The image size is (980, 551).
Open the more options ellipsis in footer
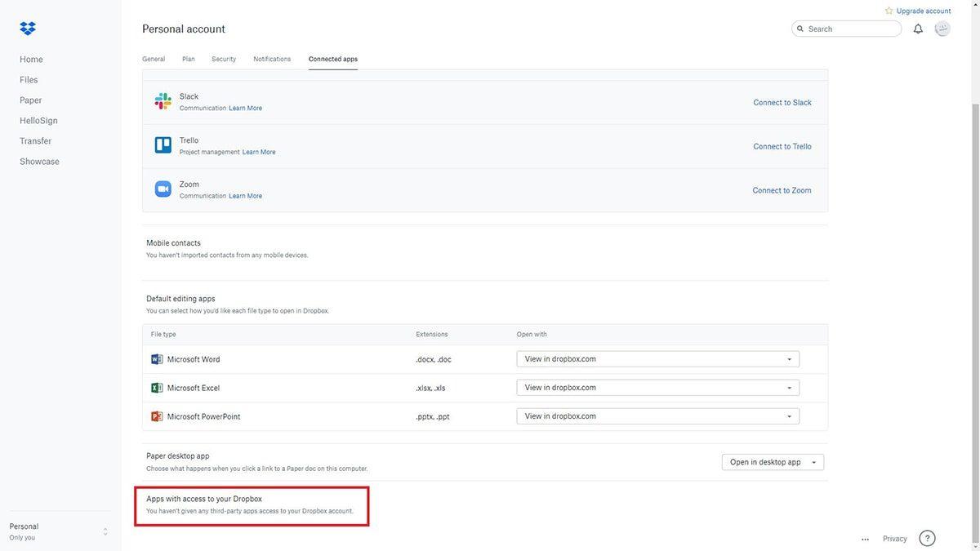click(x=865, y=539)
